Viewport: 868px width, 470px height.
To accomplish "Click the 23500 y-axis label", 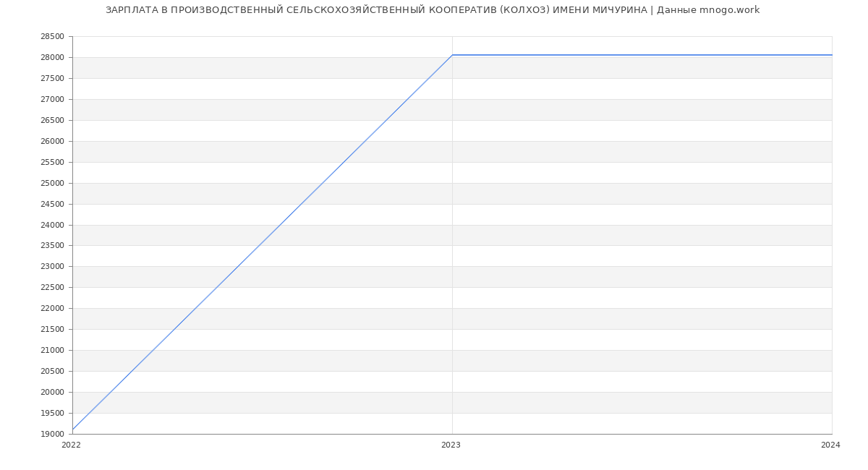I will click(x=52, y=246).
